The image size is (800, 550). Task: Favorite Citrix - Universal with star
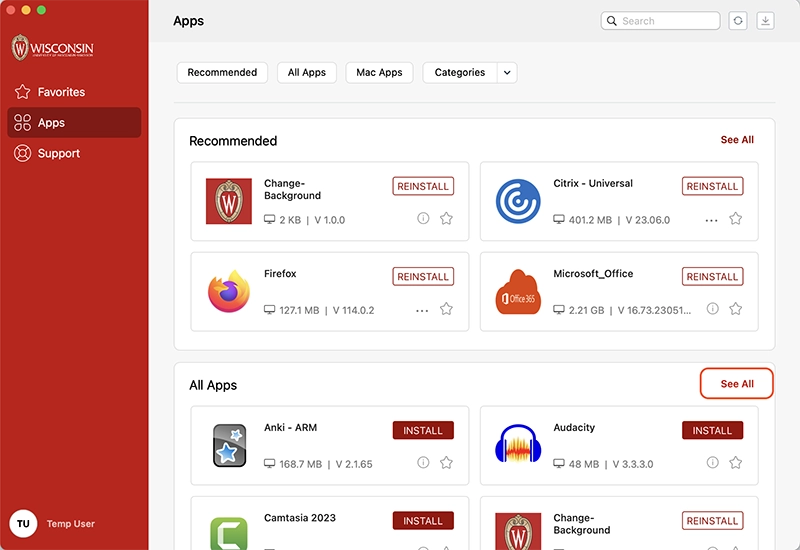click(x=736, y=218)
